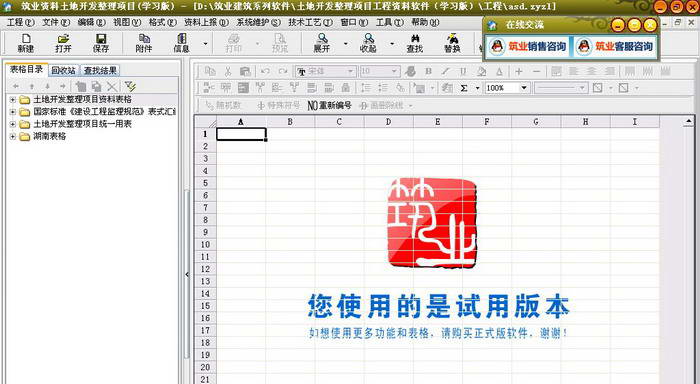Open the 编辑 menu
700x384 pixels.
pos(92,22)
